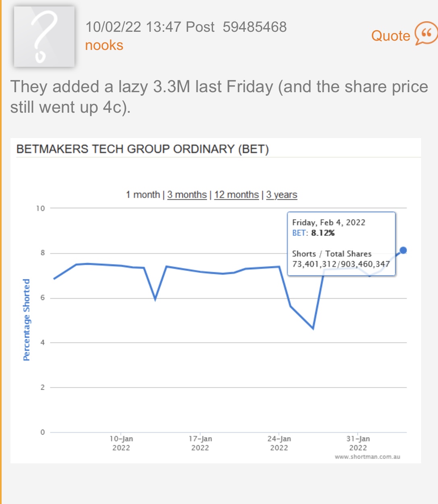Switch chart to 3 years range
The image size is (438, 504).
[281, 195]
